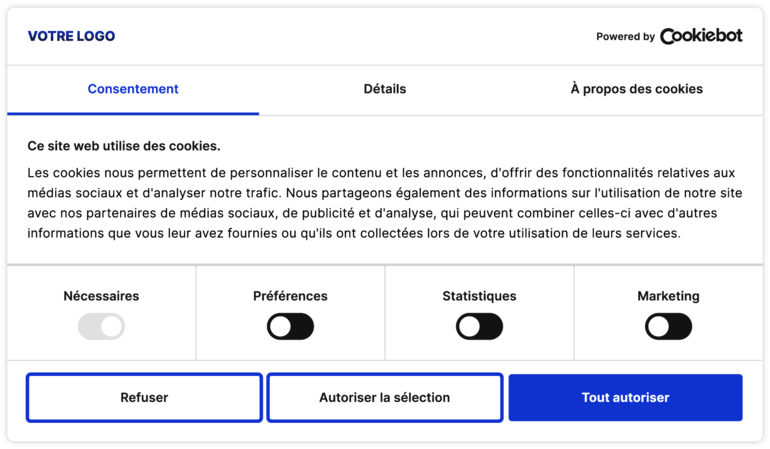Click the Statistiques category label

click(479, 296)
